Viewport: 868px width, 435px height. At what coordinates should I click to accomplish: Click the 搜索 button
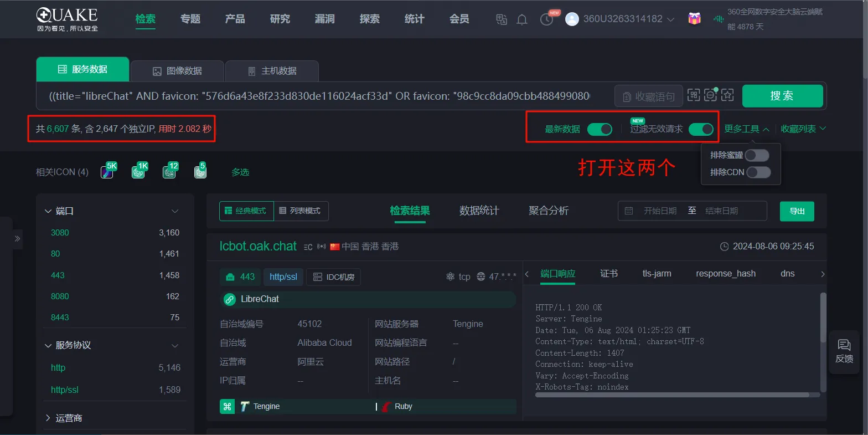coord(782,96)
